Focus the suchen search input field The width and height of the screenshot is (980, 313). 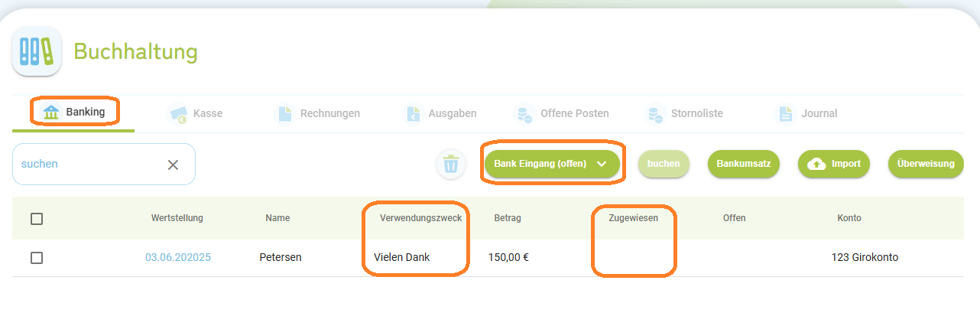pos(89,165)
